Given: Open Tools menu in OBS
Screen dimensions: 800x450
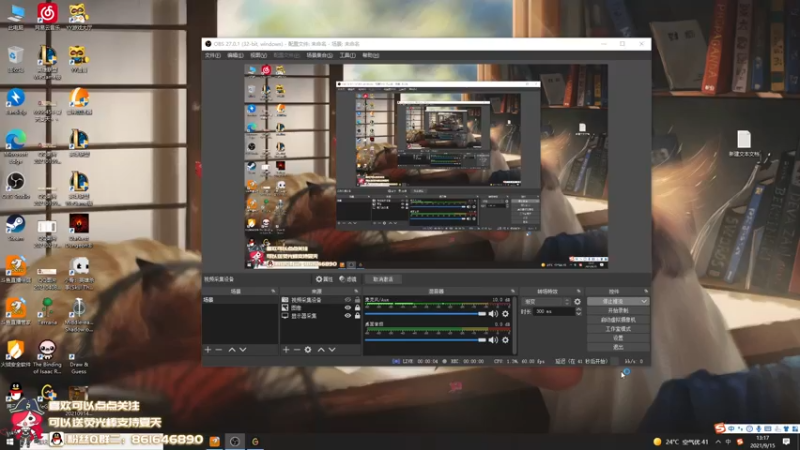Looking at the screenshot, I should click(x=347, y=55).
